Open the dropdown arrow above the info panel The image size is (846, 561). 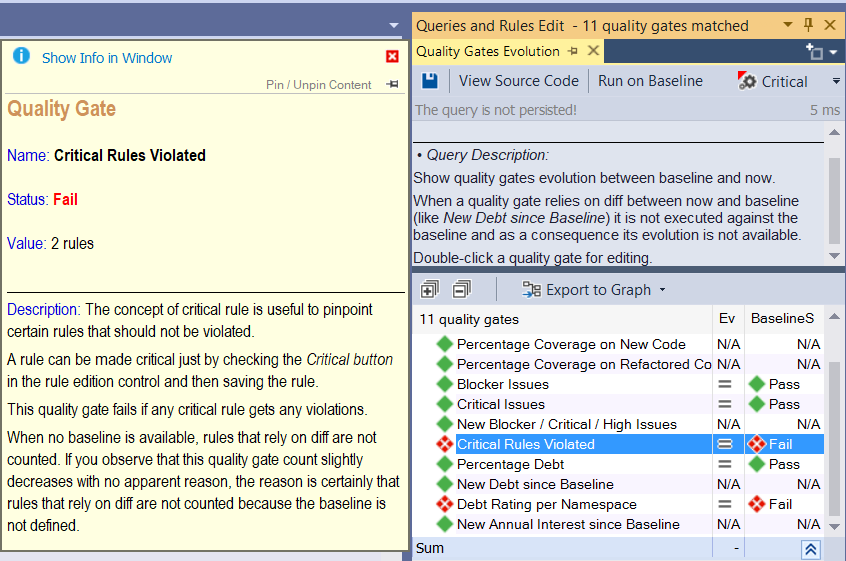pyautogui.click(x=394, y=25)
